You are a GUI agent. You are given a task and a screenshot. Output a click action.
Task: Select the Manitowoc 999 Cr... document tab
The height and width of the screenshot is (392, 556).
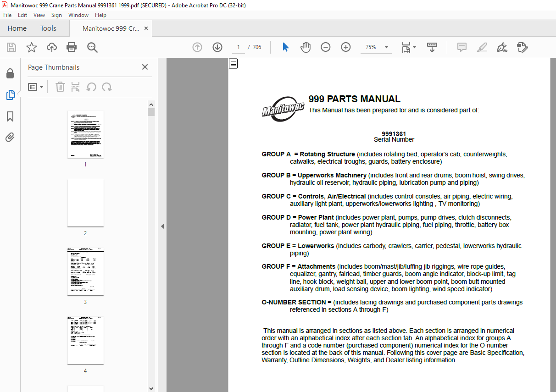pyautogui.click(x=111, y=28)
